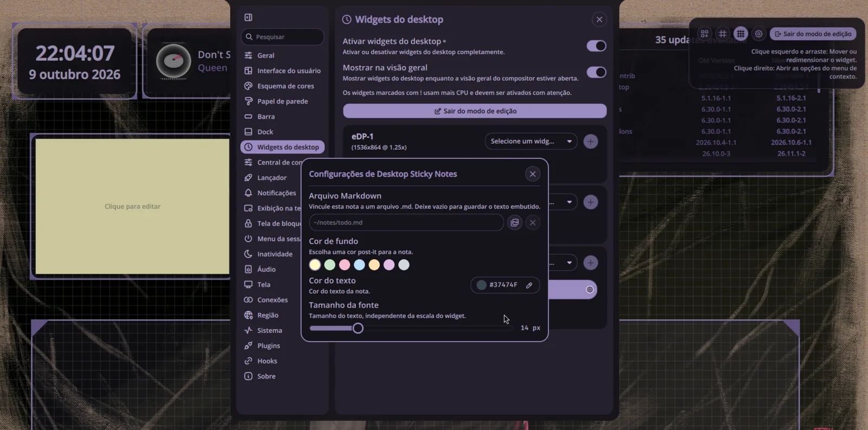Click Sair do modo de edição in top-right toolbar
The image size is (868, 430).
[813, 34]
